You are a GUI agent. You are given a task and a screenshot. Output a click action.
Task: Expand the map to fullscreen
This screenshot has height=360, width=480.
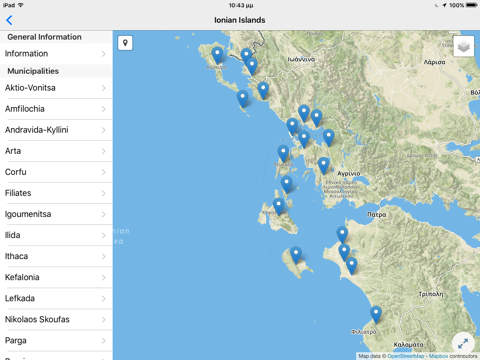click(463, 343)
